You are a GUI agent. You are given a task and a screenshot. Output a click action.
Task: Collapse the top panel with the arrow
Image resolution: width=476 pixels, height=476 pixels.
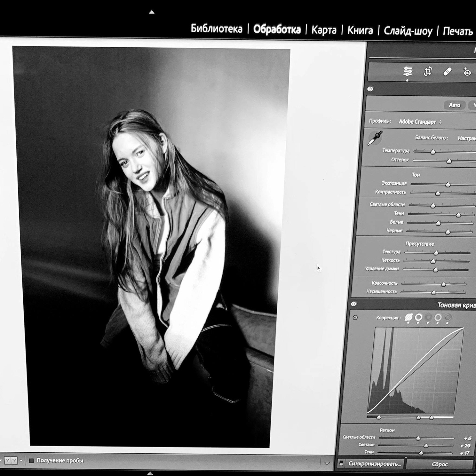coord(152,12)
